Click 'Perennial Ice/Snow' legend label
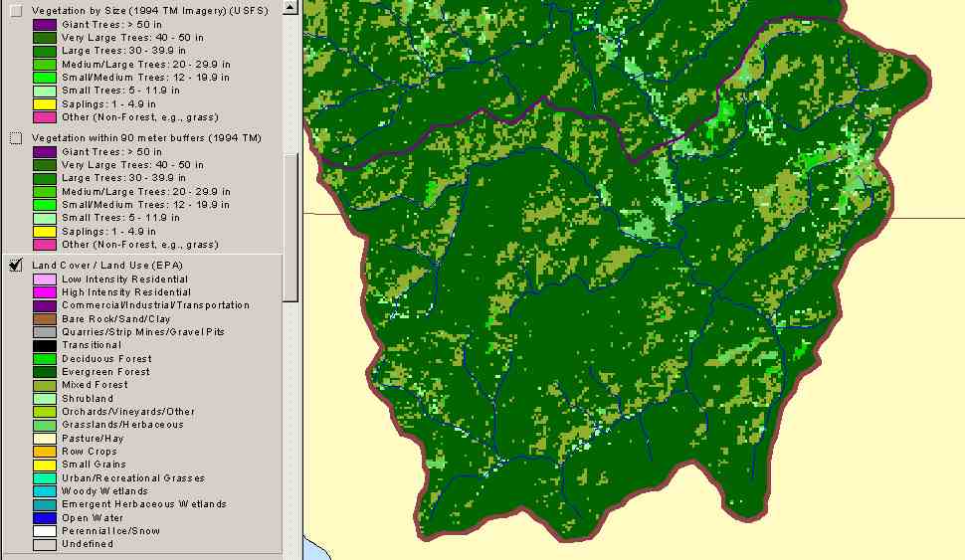This screenshot has height=560, width=965. click(x=110, y=531)
